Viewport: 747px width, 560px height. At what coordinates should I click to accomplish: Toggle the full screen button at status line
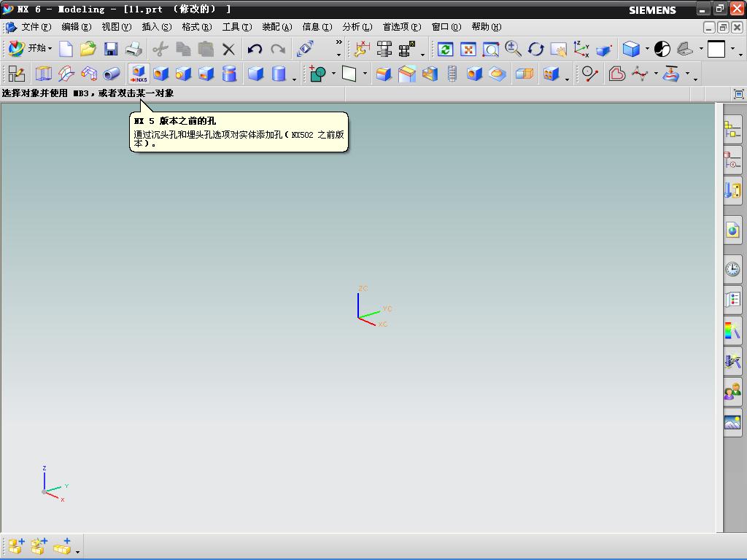coord(738,94)
